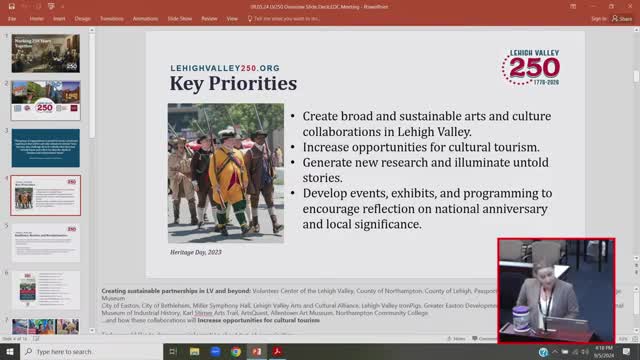Click the Windows search box
This screenshot has width=640, height=360.
91,351
